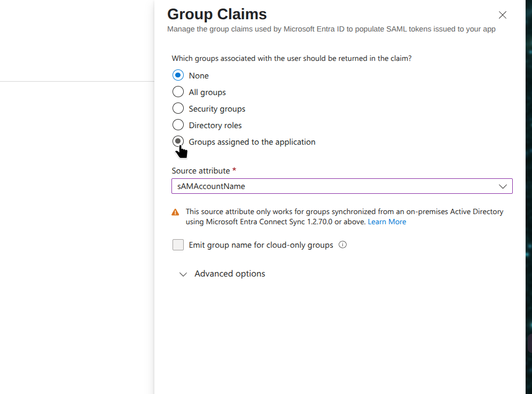Open the Source attribute combo box
The width and height of the screenshot is (532, 394).
(x=342, y=186)
